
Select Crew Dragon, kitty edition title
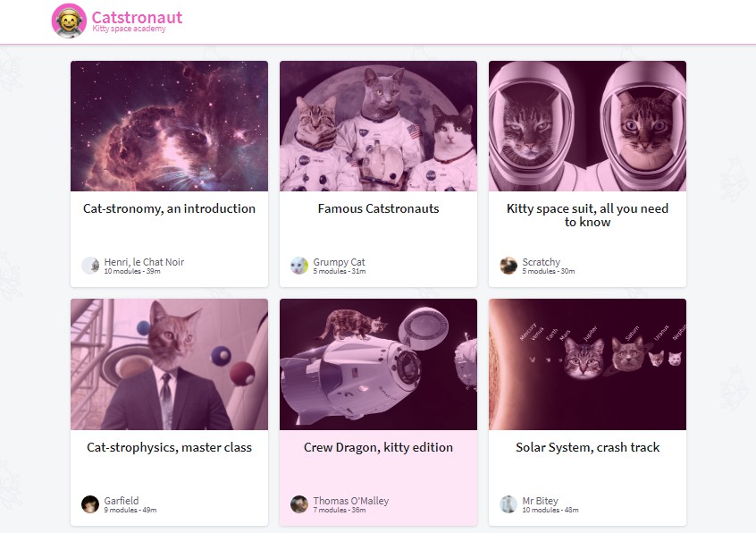pos(379,447)
